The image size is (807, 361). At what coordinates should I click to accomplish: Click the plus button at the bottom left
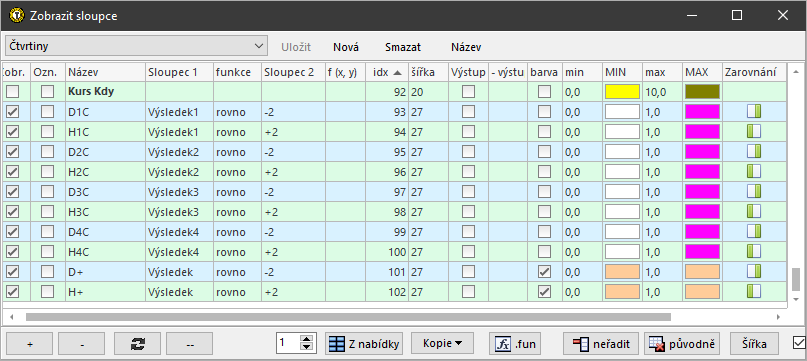pos(30,343)
